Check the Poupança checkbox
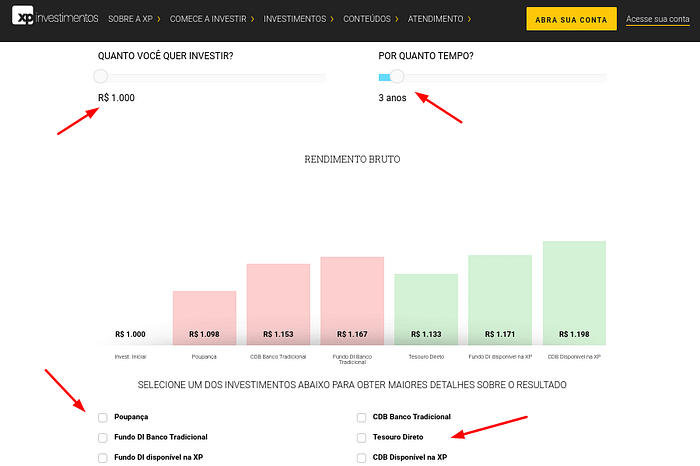This screenshot has width=700, height=466. click(x=103, y=417)
